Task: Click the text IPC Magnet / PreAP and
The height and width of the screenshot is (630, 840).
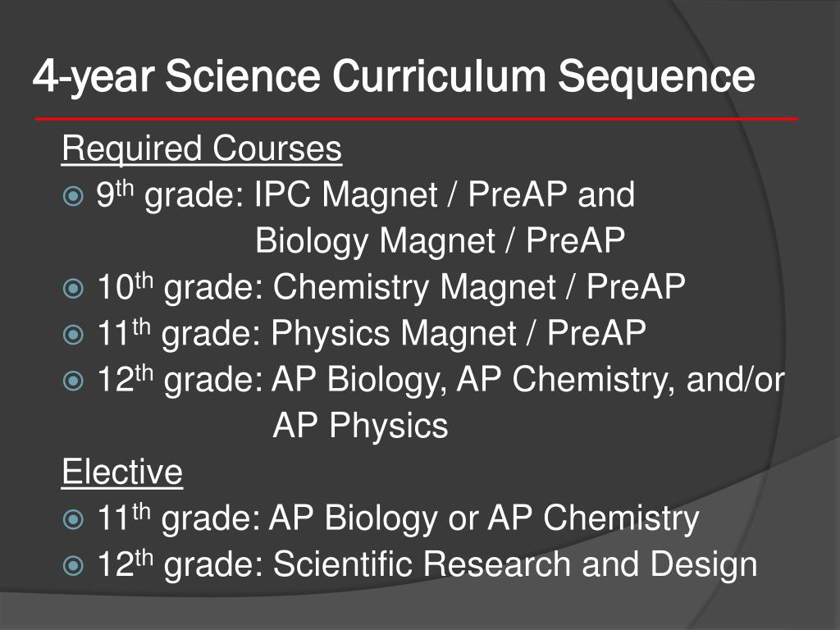Action: click(x=444, y=194)
